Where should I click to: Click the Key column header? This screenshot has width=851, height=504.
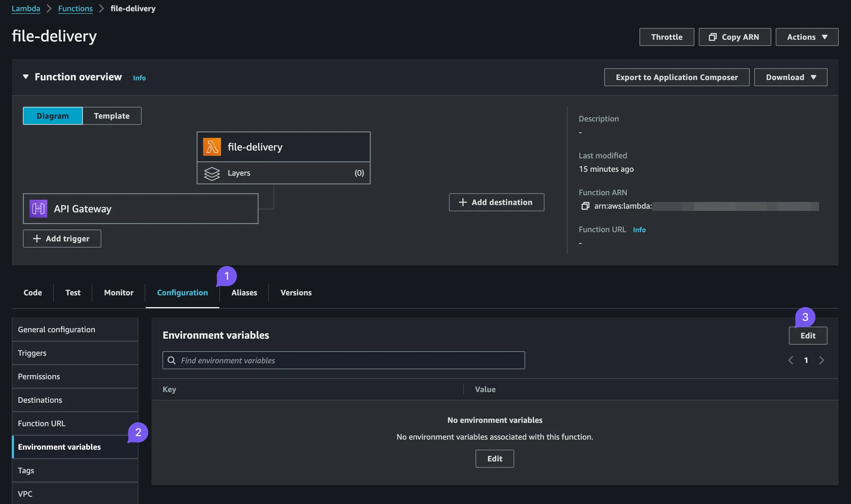pyautogui.click(x=169, y=390)
